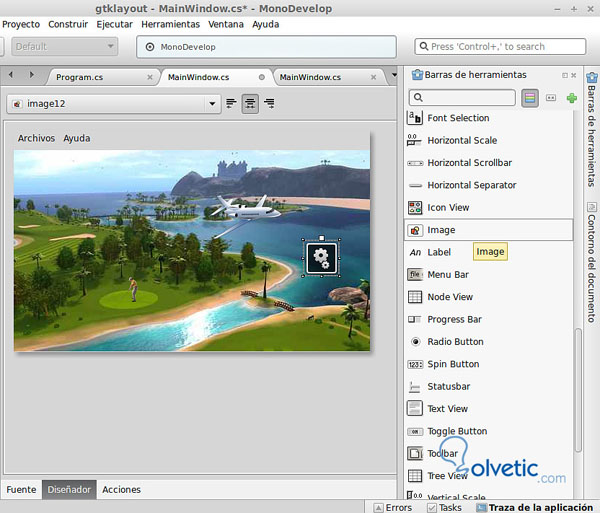Click the Text View widget
This screenshot has height=513, width=600.
pyautogui.click(x=447, y=408)
